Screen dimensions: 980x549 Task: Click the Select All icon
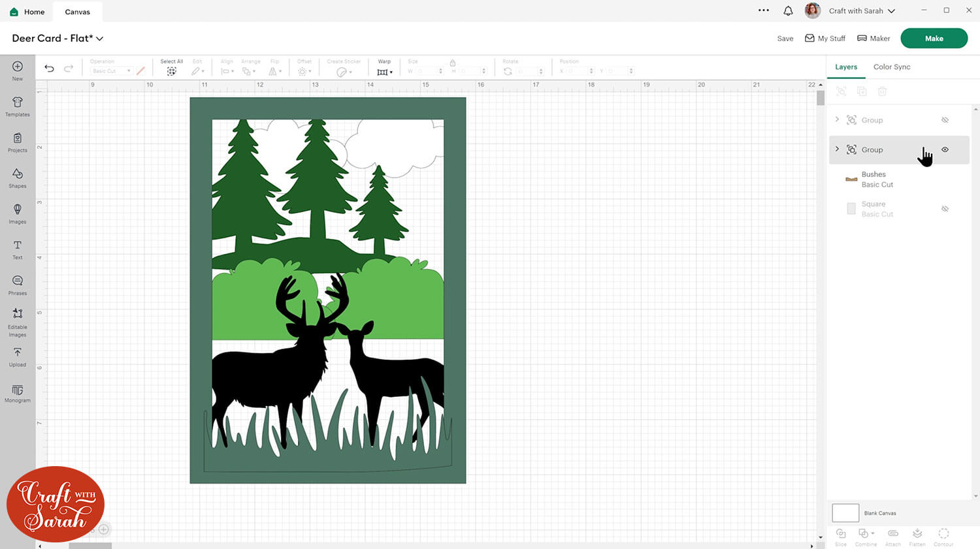[x=171, y=71]
